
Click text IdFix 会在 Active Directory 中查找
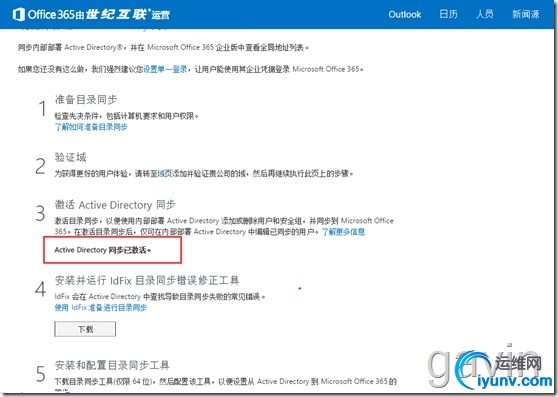(160, 296)
